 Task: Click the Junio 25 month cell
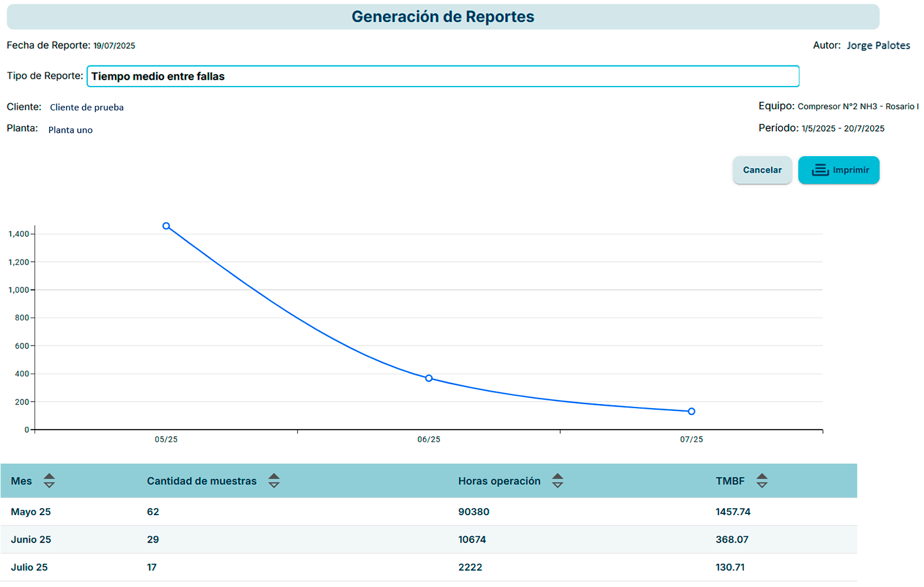(x=31, y=540)
